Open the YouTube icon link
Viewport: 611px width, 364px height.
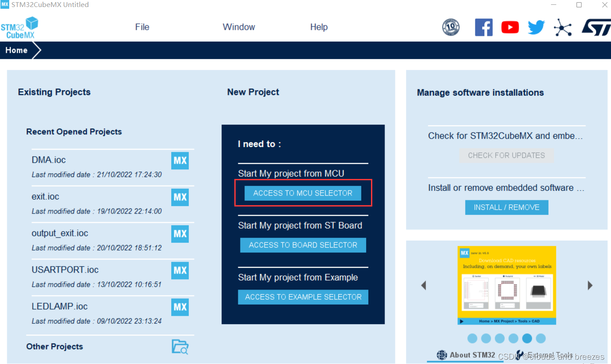[x=510, y=28]
